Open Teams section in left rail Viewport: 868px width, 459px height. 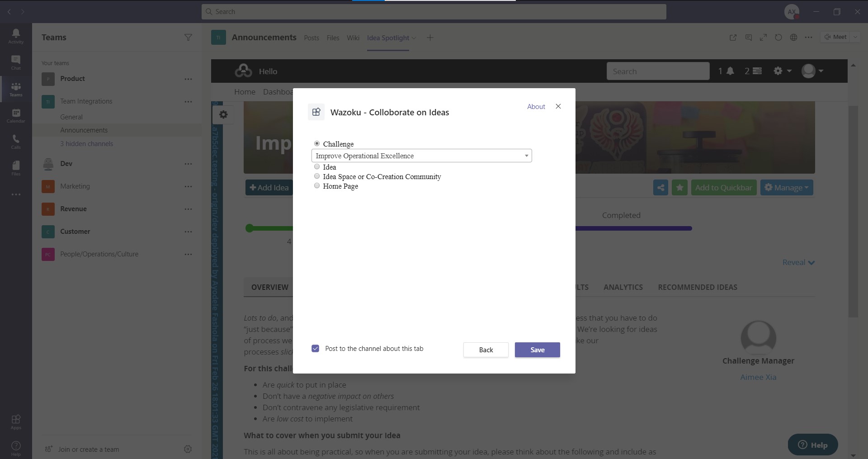click(x=16, y=89)
